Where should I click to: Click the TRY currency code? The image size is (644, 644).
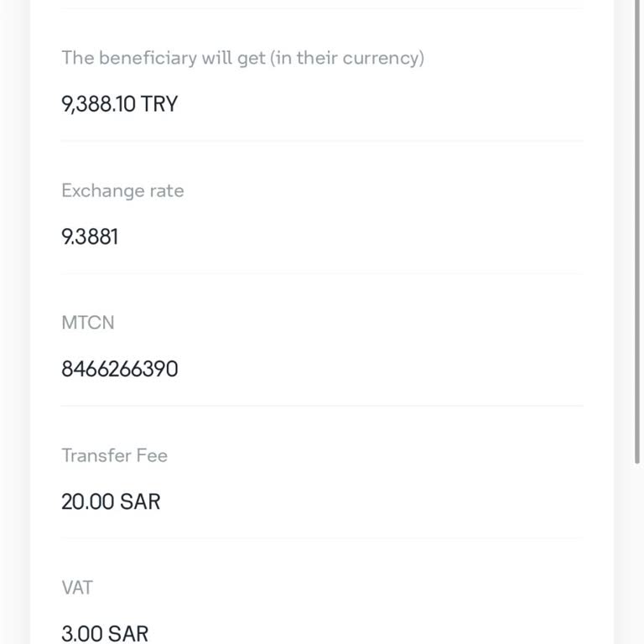159,104
